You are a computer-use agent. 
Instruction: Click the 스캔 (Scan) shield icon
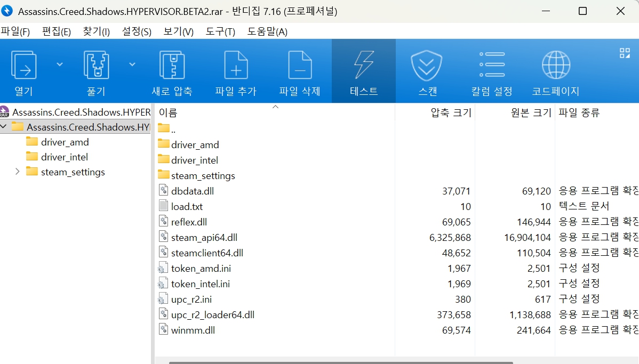427,66
